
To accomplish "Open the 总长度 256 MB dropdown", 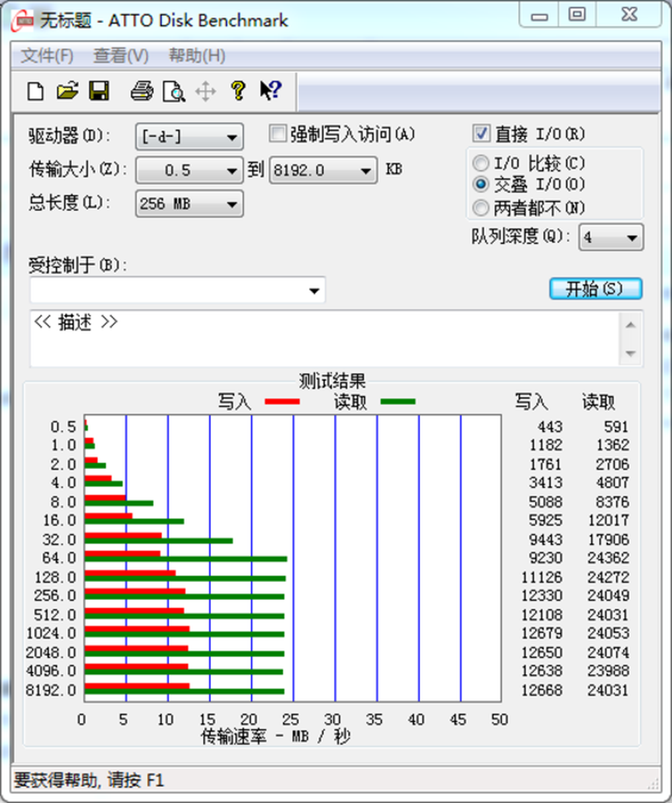I will pyautogui.click(x=189, y=204).
